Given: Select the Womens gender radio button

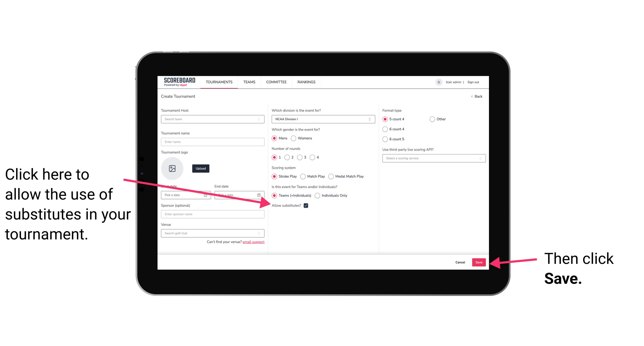Looking at the screenshot, I should (294, 138).
